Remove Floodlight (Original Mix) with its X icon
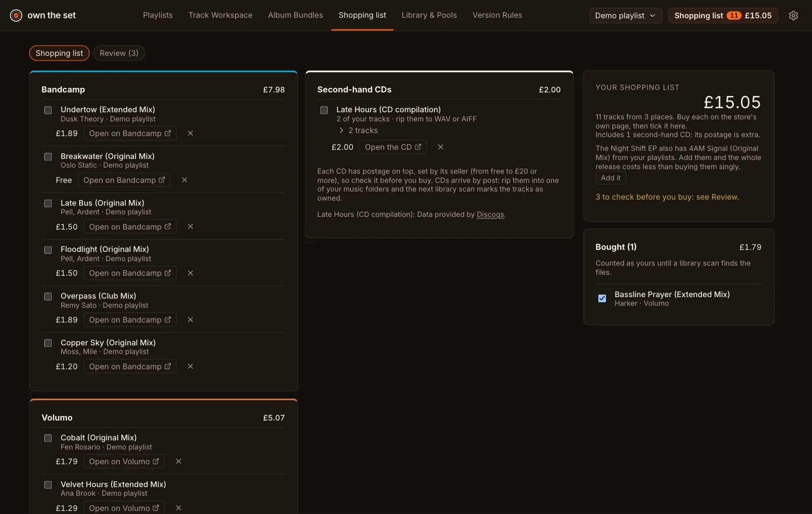Screen dimensions: 812x514 click(190, 273)
